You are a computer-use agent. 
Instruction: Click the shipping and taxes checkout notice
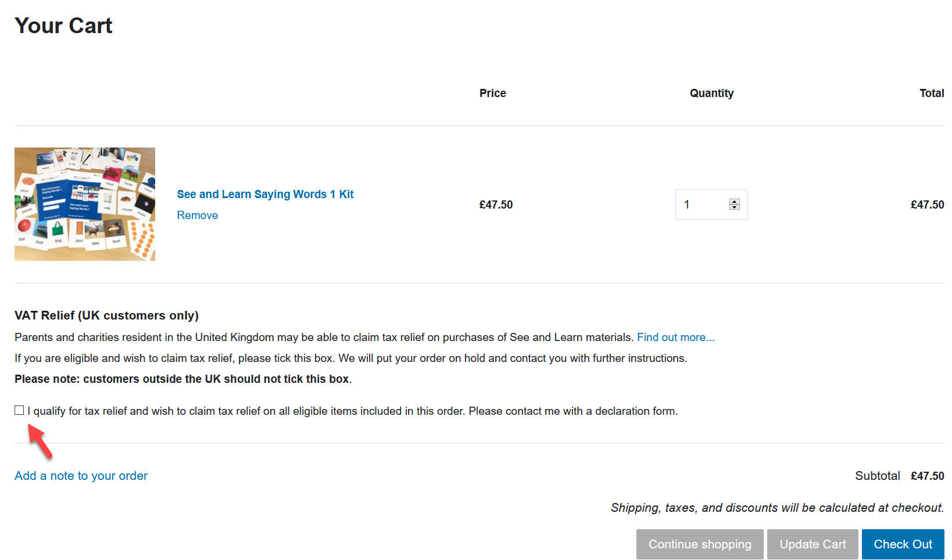pyautogui.click(x=777, y=508)
